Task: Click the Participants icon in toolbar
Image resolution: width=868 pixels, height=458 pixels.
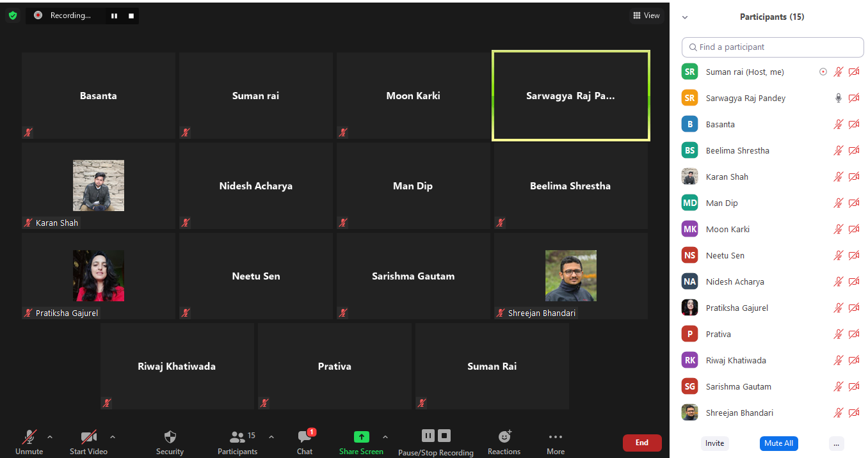Action: point(237,438)
